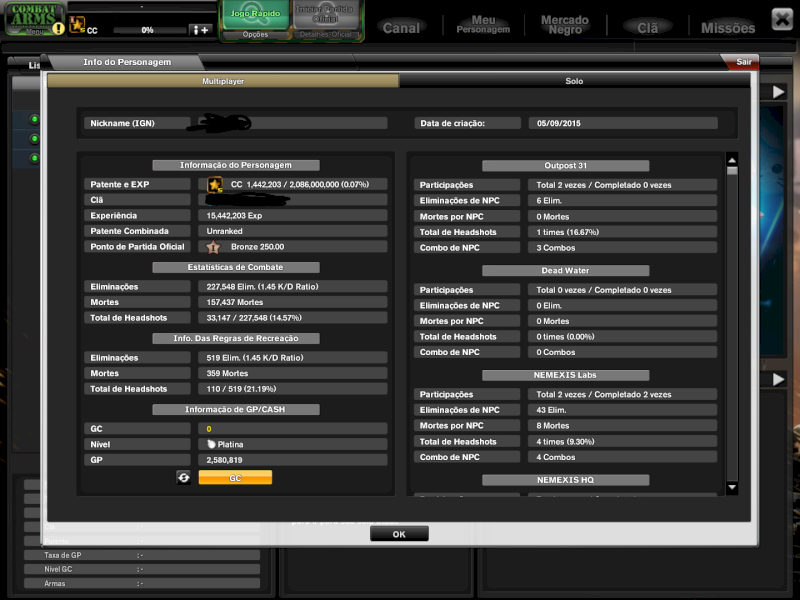
Task: Open the Combat Arms main menu logo
Action: point(34,18)
